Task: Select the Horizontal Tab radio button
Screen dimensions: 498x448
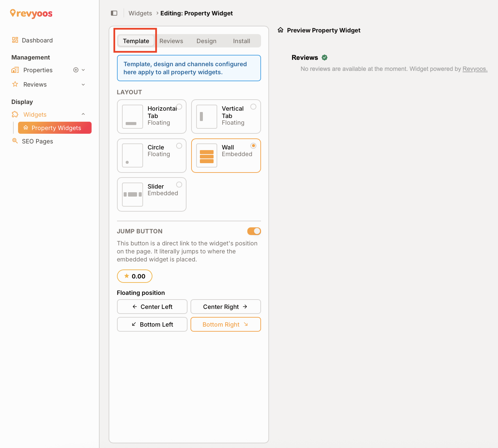Action: [179, 107]
